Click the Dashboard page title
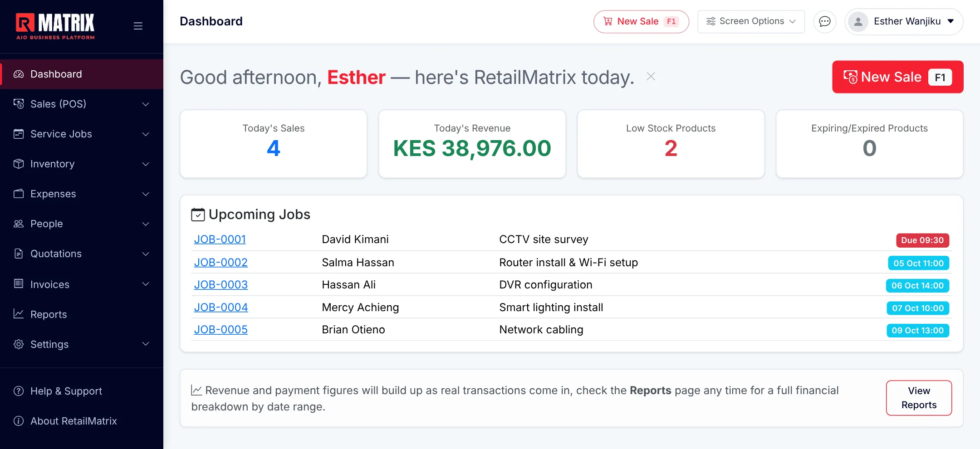The height and width of the screenshot is (449, 980). tap(211, 21)
